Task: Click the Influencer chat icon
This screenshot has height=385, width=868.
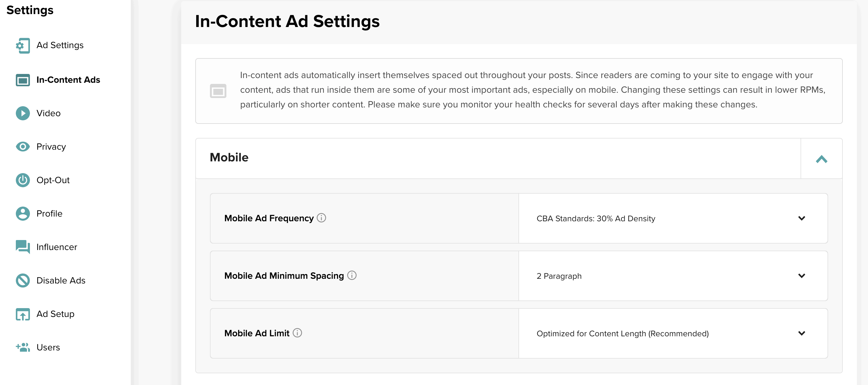Action: 22,247
